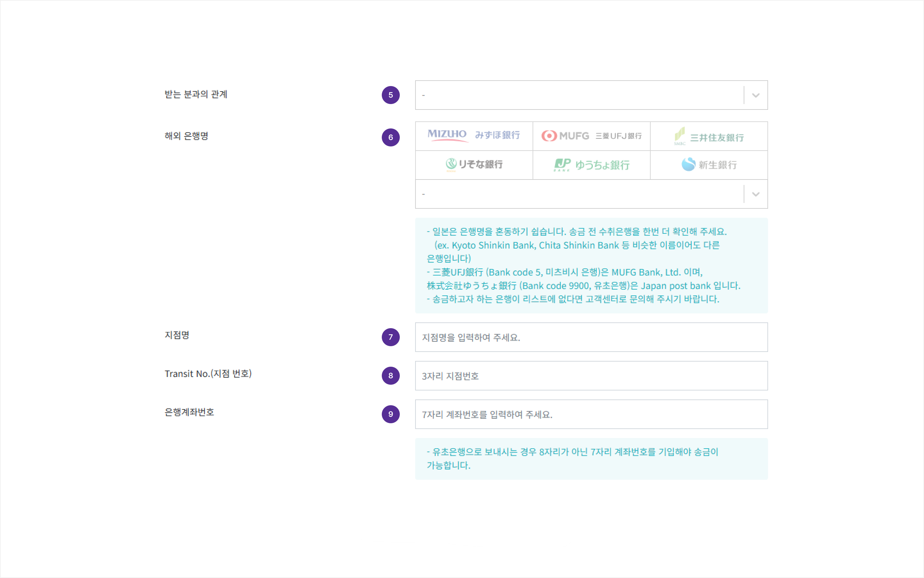Click the 지점명 label text
The width and height of the screenshot is (924, 578).
(177, 335)
